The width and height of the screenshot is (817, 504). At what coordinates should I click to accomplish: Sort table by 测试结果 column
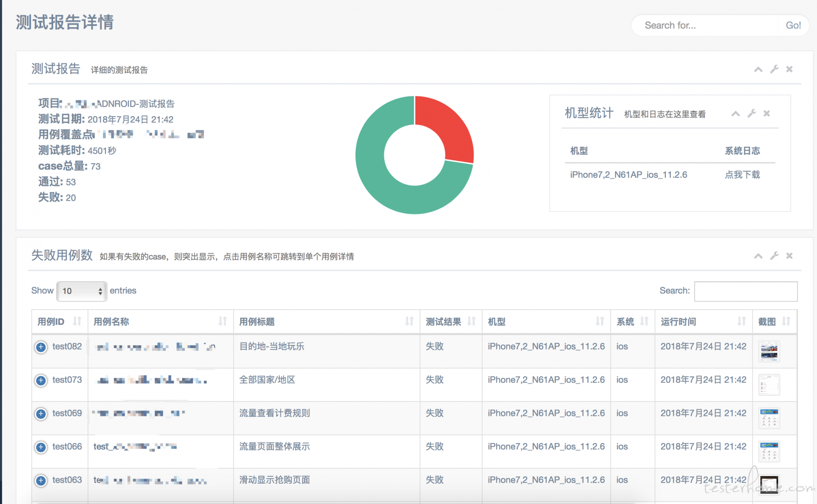click(451, 322)
